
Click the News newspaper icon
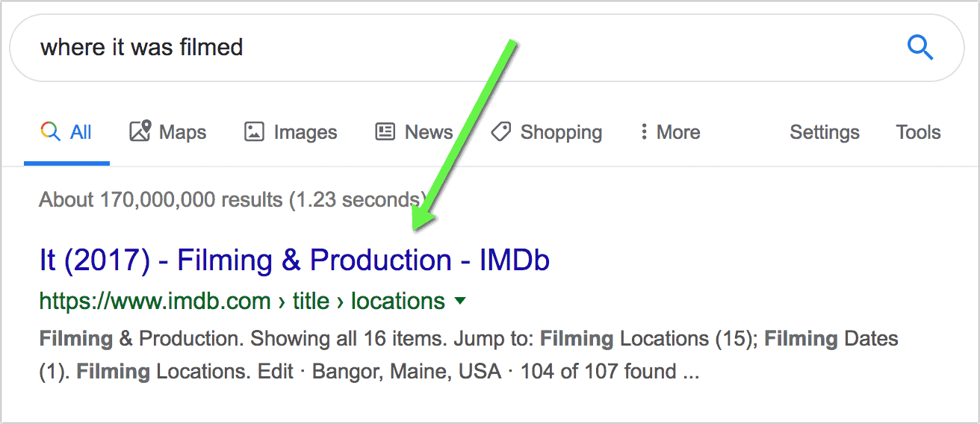[385, 132]
